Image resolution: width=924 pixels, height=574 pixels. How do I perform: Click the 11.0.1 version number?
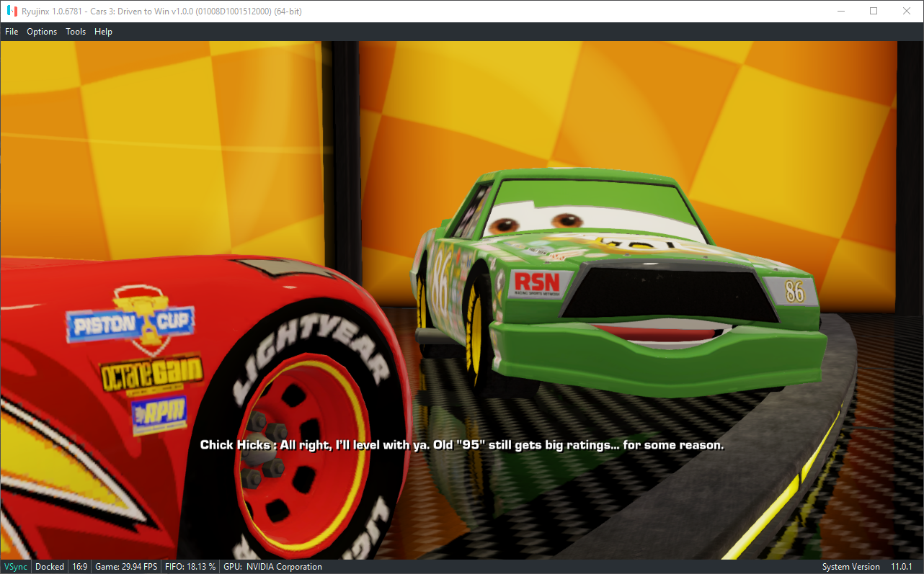point(902,567)
